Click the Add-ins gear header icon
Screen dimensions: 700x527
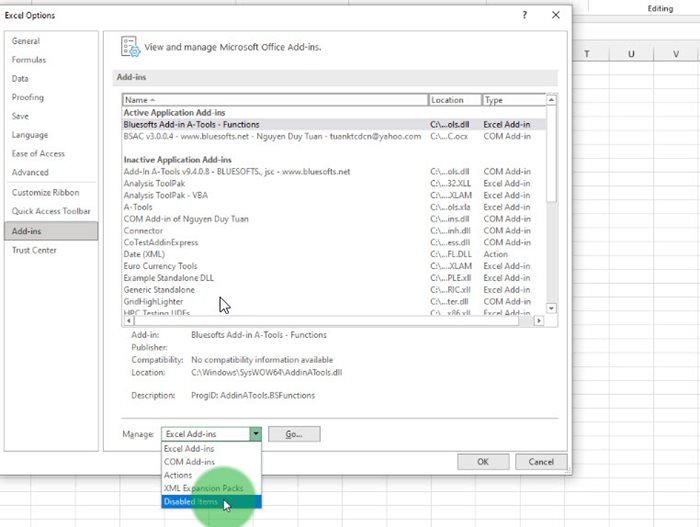coord(130,47)
